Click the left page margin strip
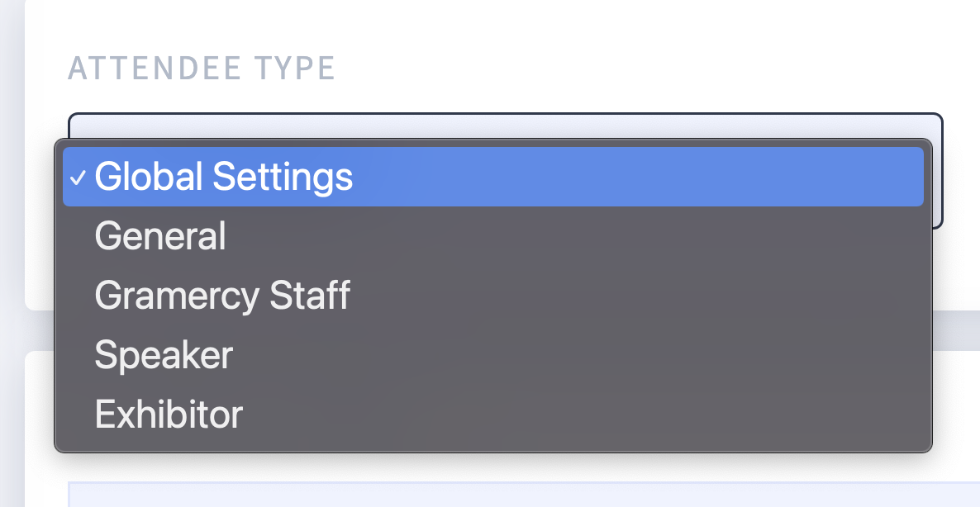Screen dimensions: 980x507 tap(12, 253)
